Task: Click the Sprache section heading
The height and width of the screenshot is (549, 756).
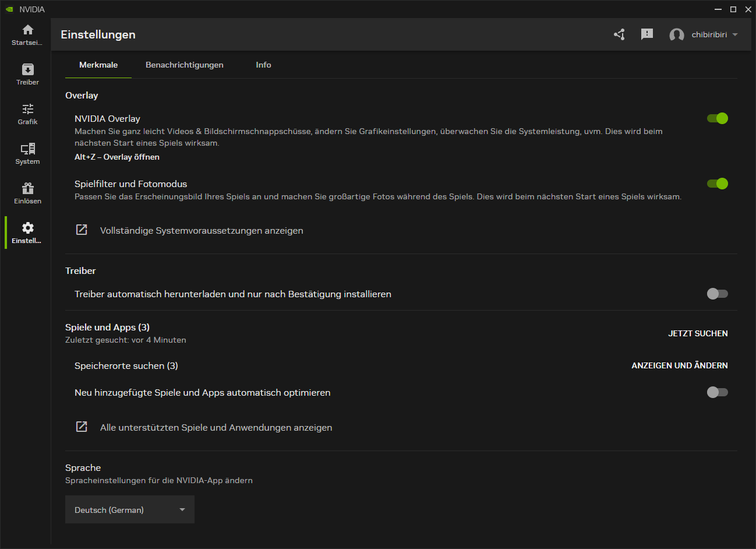Action: [x=83, y=468]
